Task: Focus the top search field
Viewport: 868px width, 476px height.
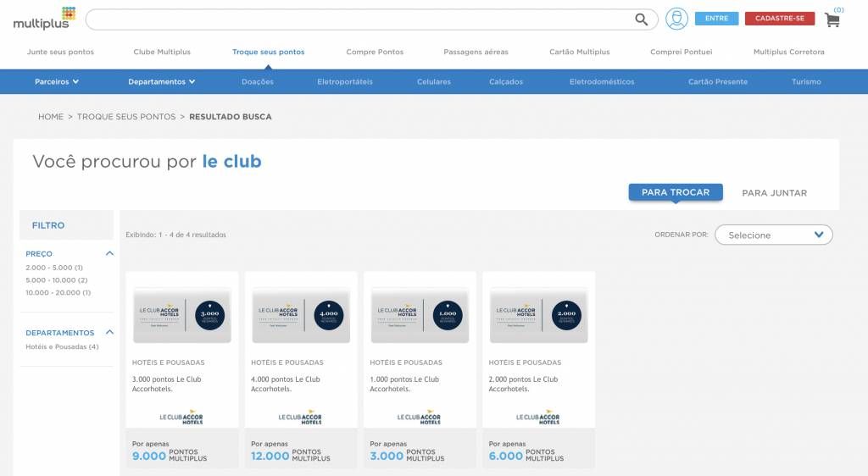Action: click(x=371, y=19)
